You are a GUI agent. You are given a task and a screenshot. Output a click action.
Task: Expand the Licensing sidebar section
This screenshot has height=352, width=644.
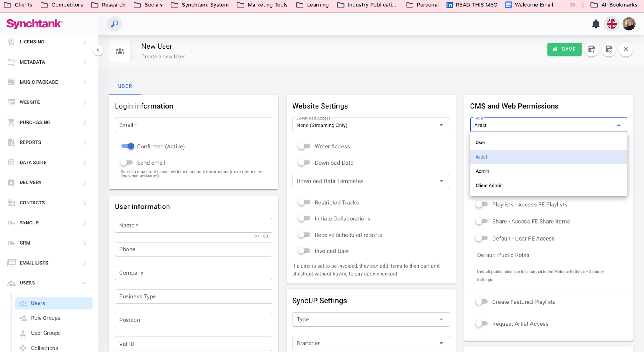coord(46,42)
